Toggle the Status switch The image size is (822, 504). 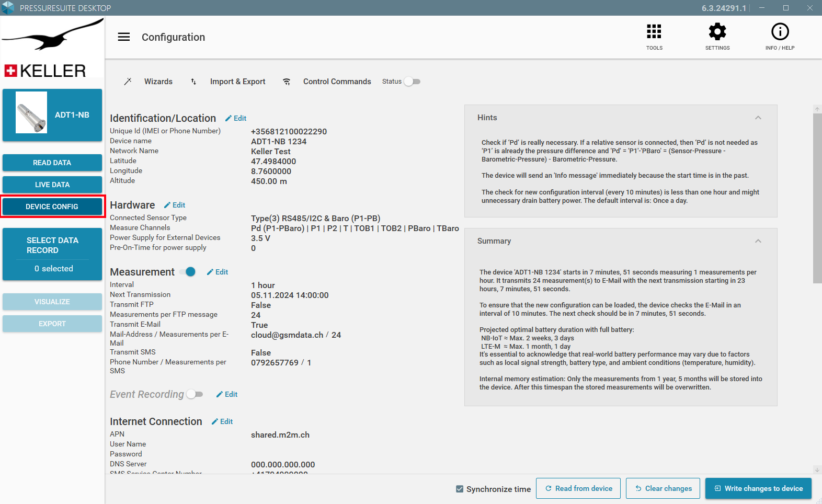[412, 82]
